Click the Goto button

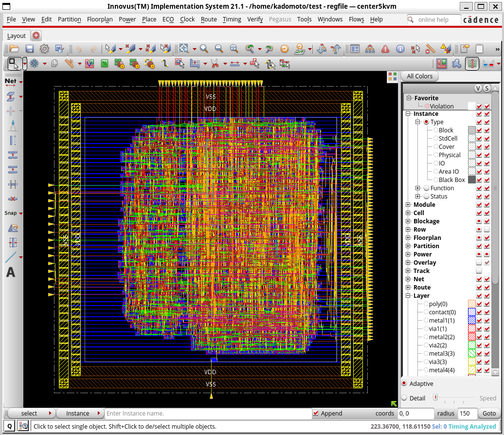pos(489,413)
